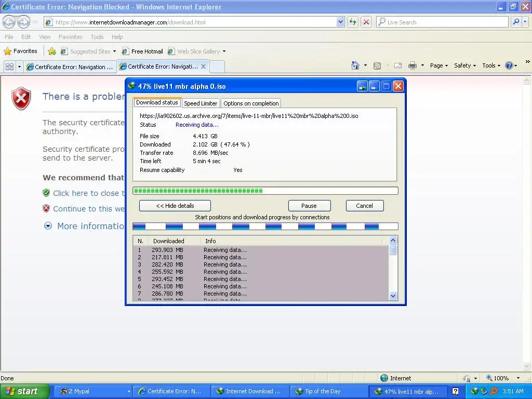Click the scroll down arrow in connections list
Image resolution: width=532 pixels, height=399 pixels.
click(393, 296)
